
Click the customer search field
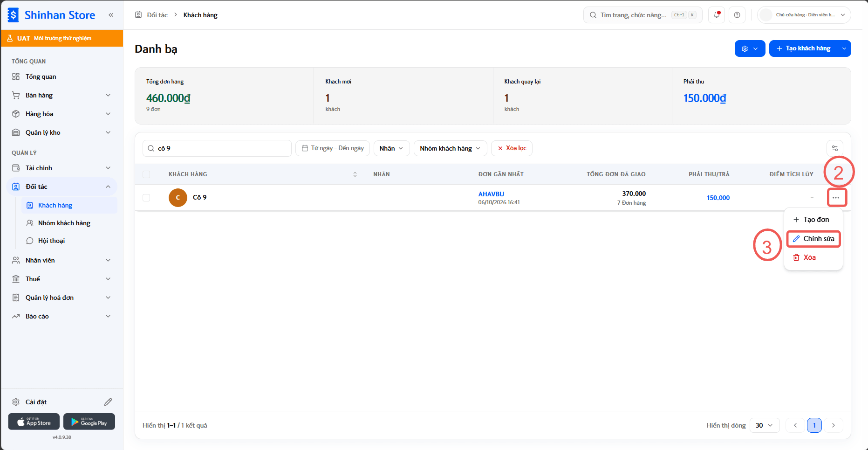pos(217,148)
